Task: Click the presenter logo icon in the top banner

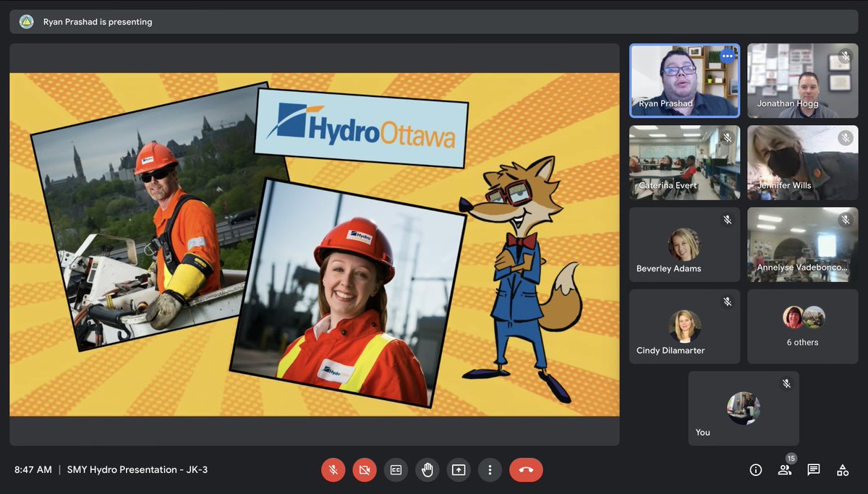Action: pyautogui.click(x=26, y=22)
